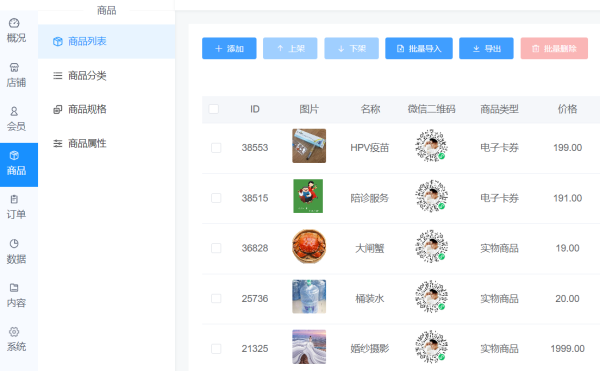The height and width of the screenshot is (371, 600).
Task: Click the 导出 export button
Action: (486, 48)
